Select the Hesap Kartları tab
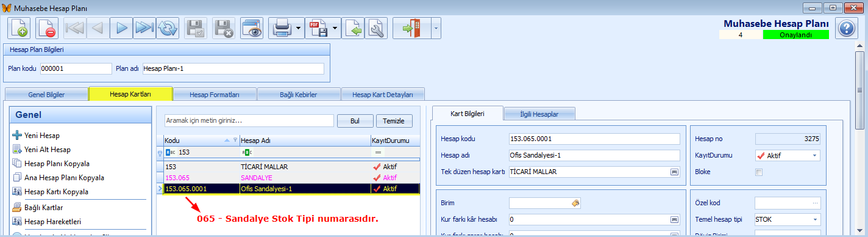The height and width of the screenshot is (237, 868). (130, 94)
